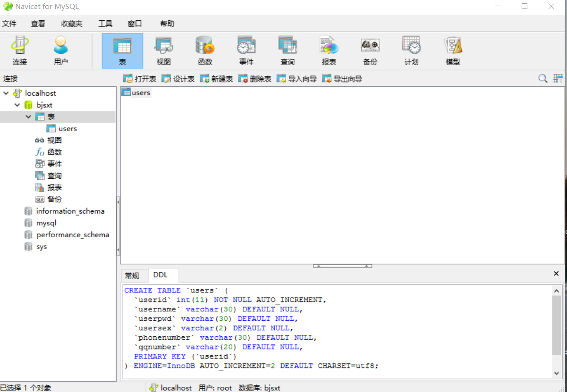Click 用户: root in status bar
567x392 pixels.
[215, 388]
